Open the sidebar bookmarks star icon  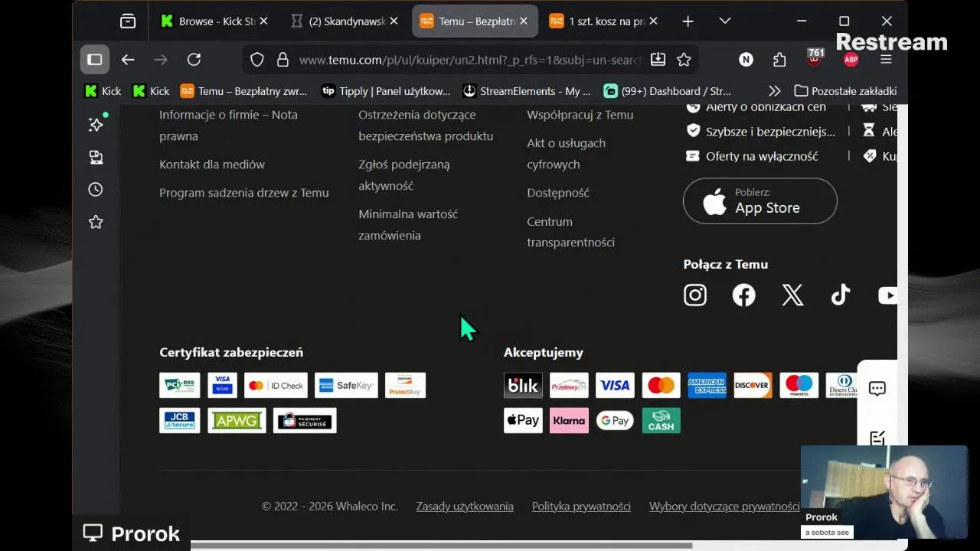point(96,222)
